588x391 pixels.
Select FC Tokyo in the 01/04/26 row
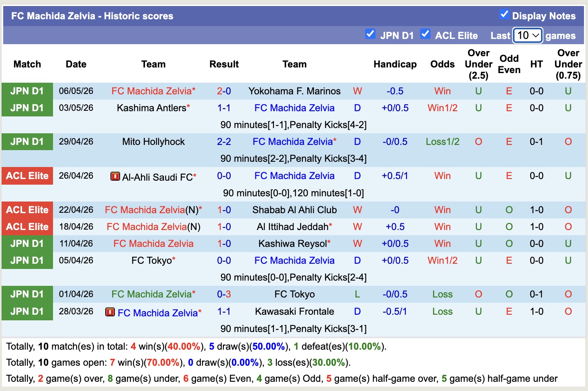[294, 294]
